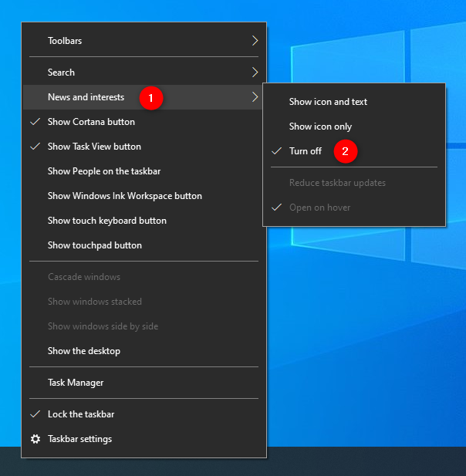Viewport: 466px width, 476px height.
Task: Open News and interests submenu arrow
Action: pyautogui.click(x=254, y=97)
